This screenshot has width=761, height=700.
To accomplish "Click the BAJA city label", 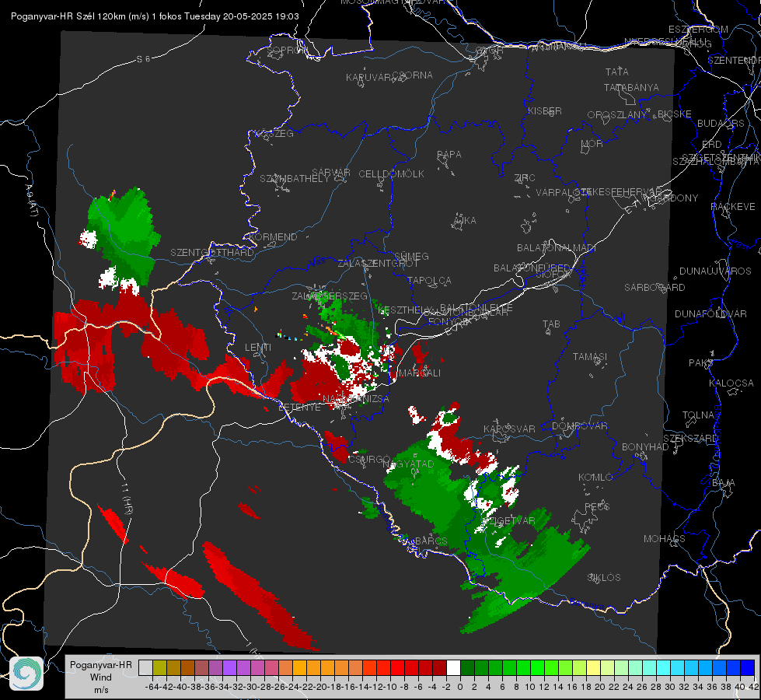I will click(724, 483).
